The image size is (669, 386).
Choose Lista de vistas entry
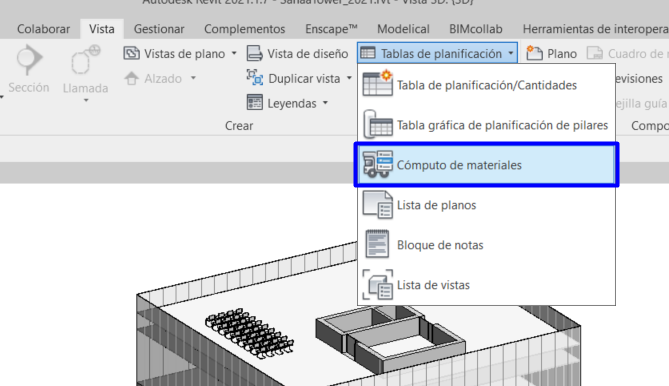point(486,285)
